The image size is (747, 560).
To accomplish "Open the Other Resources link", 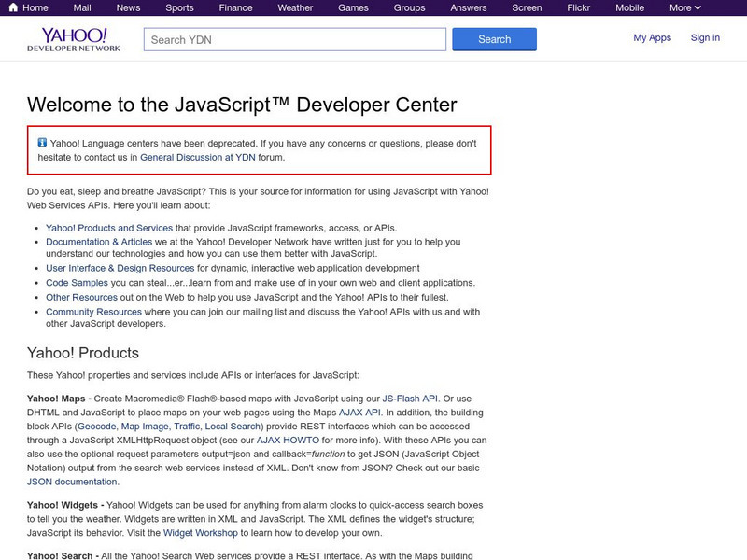I will coord(81,298).
